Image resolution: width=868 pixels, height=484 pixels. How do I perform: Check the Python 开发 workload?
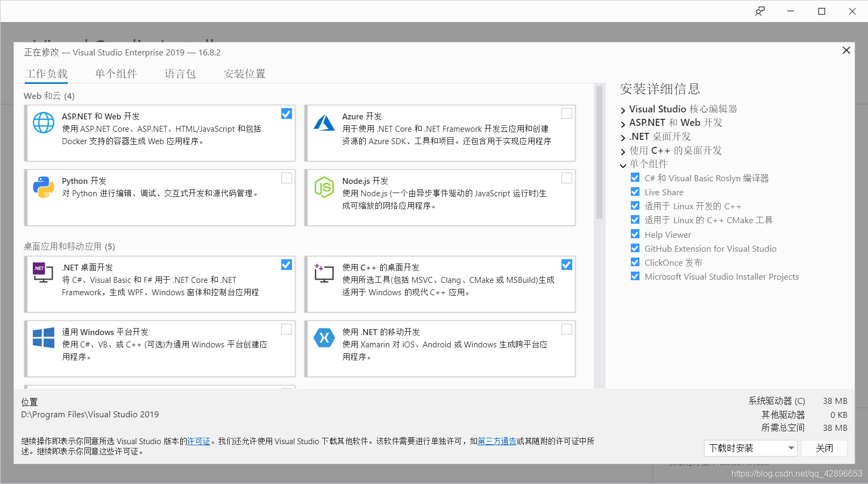click(287, 178)
